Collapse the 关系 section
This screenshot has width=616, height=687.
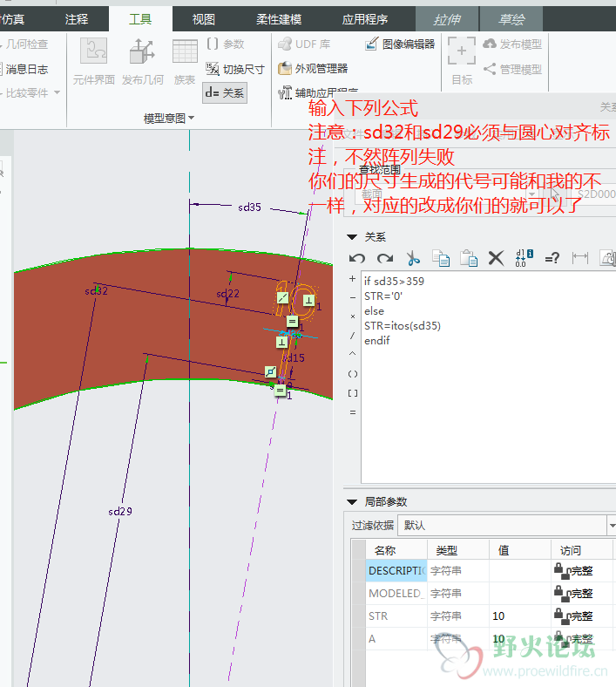(x=352, y=237)
